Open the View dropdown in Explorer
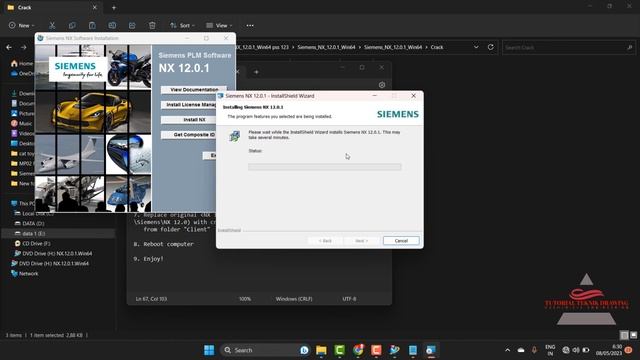Viewport: 640px width, 360px height. tap(219, 25)
